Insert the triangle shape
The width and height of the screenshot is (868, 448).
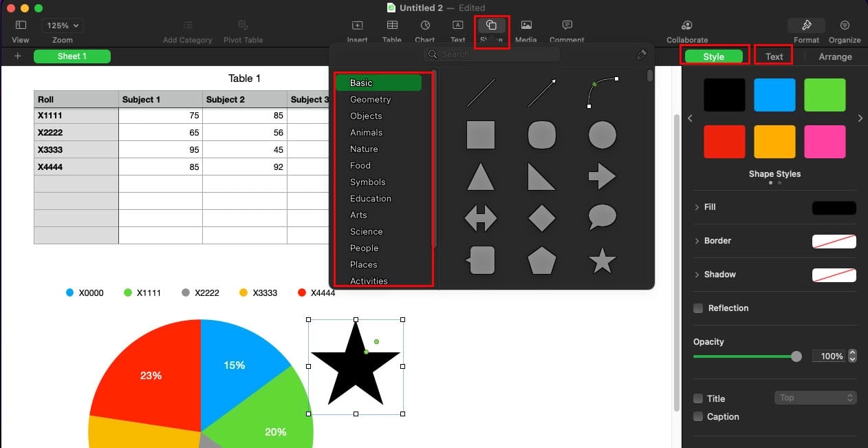click(x=481, y=177)
